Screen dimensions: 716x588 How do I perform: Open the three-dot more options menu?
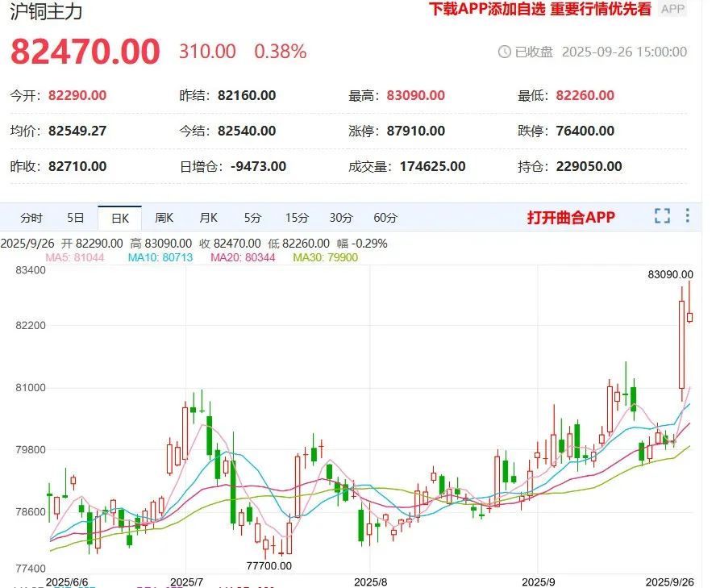pyautogui.click(x=687, y=216)
